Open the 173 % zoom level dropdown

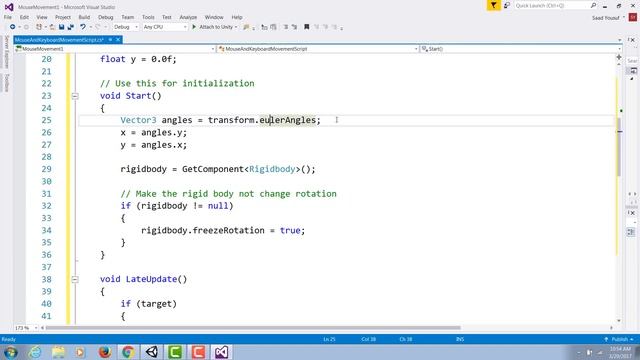[x=26, y=328]
